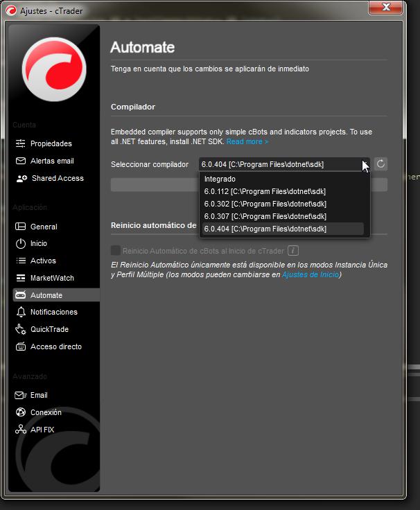The width and height of the screenshot is (420, 510).
Task: Select compiler 6.0.112 from the list
Action: coord(283,191)
